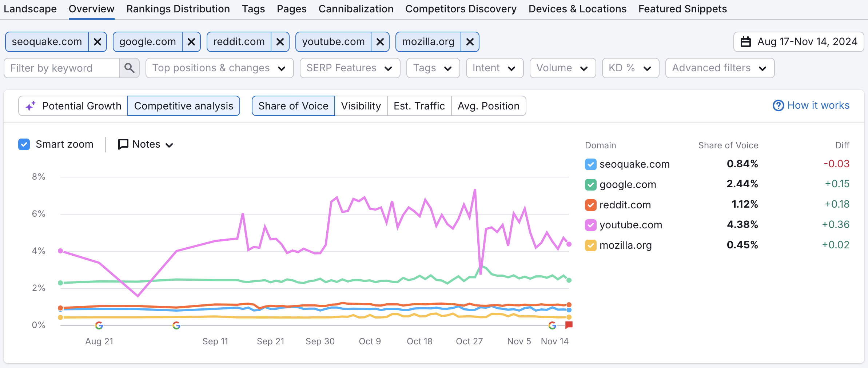Click the google.com line endpoint on chart
868x368 pixels.
pyautogui.click(x=569, y=280)
